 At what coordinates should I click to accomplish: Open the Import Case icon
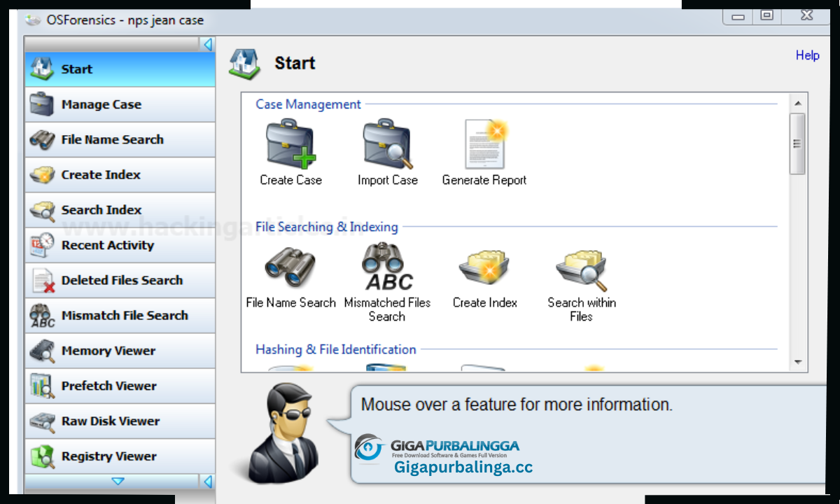387,143
